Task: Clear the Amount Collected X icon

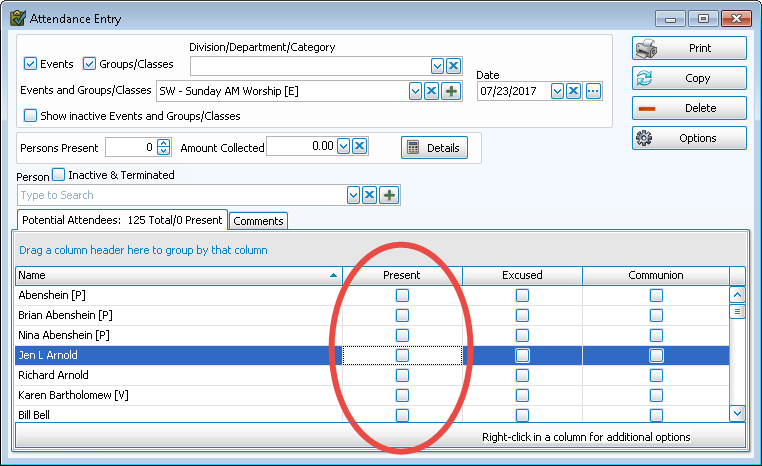Action: tap(360, 147)
